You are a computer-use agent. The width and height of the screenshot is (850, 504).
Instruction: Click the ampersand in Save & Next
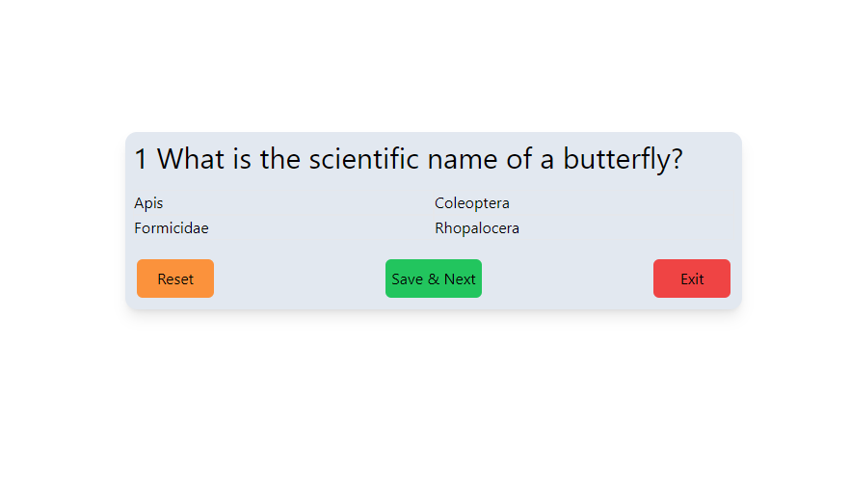[433, 279]
